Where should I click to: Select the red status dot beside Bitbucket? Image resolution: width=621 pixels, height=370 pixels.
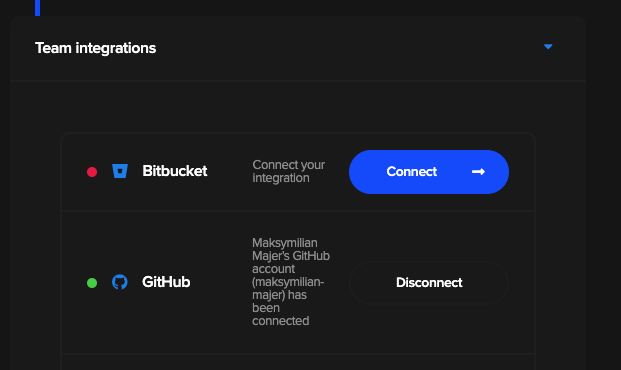(x=92, y=172)
